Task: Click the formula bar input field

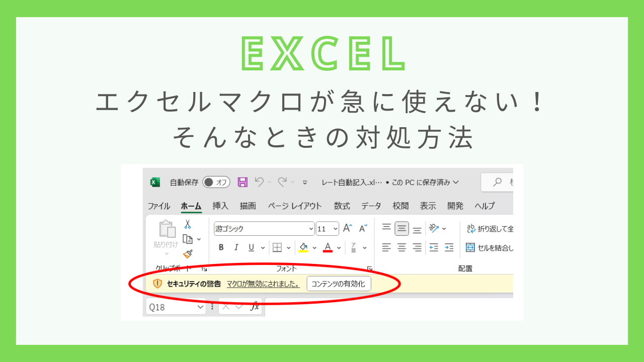Action: tap(389, 307)
